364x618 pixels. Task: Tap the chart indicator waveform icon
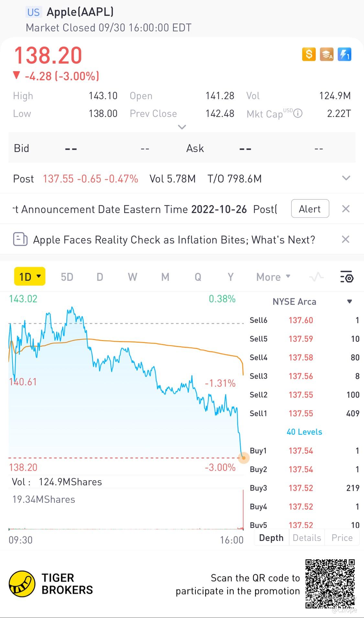point(316,277)
